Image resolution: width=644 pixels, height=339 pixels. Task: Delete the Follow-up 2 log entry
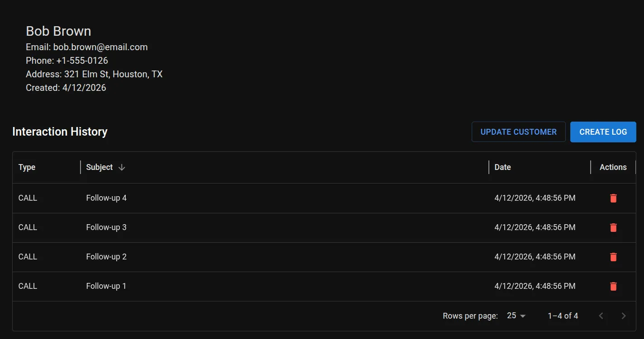click(613, 257)
